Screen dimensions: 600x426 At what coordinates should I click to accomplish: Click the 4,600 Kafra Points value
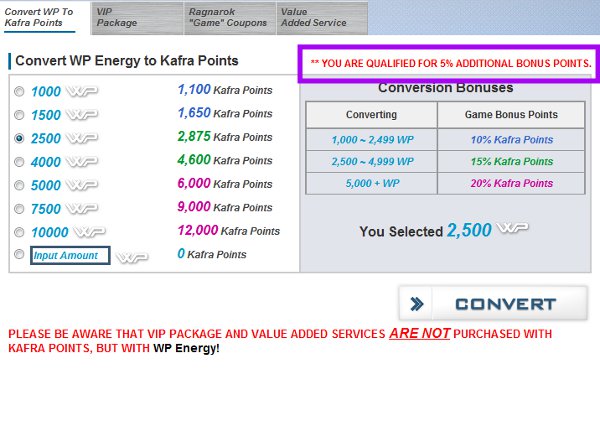(225, 160)
